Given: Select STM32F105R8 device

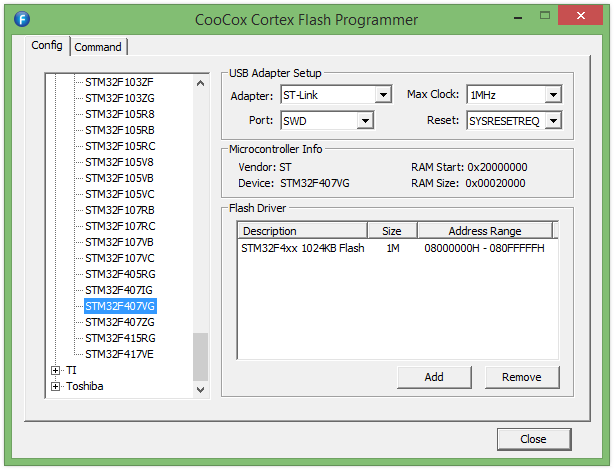Looking at the screenshot, I should [x=119, y=114].
